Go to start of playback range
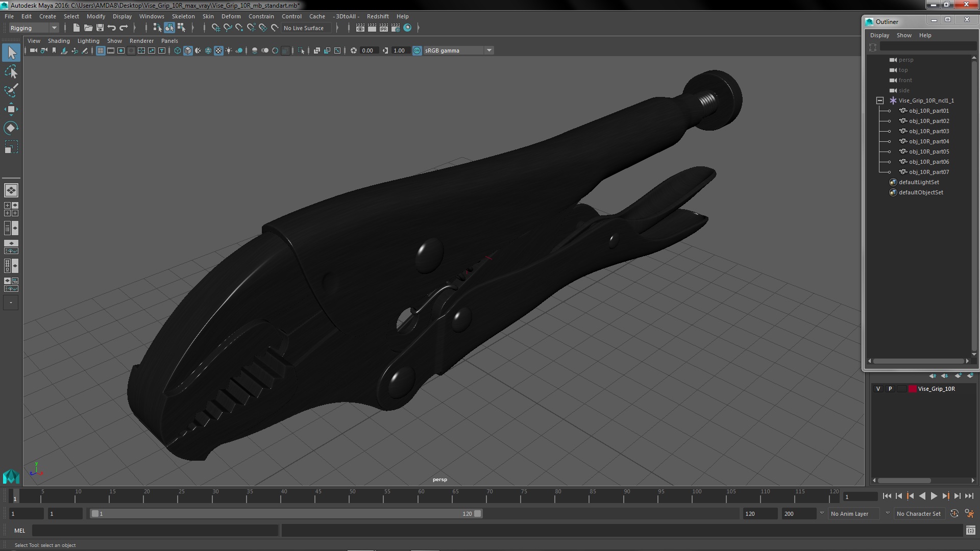 coord(887,496)
